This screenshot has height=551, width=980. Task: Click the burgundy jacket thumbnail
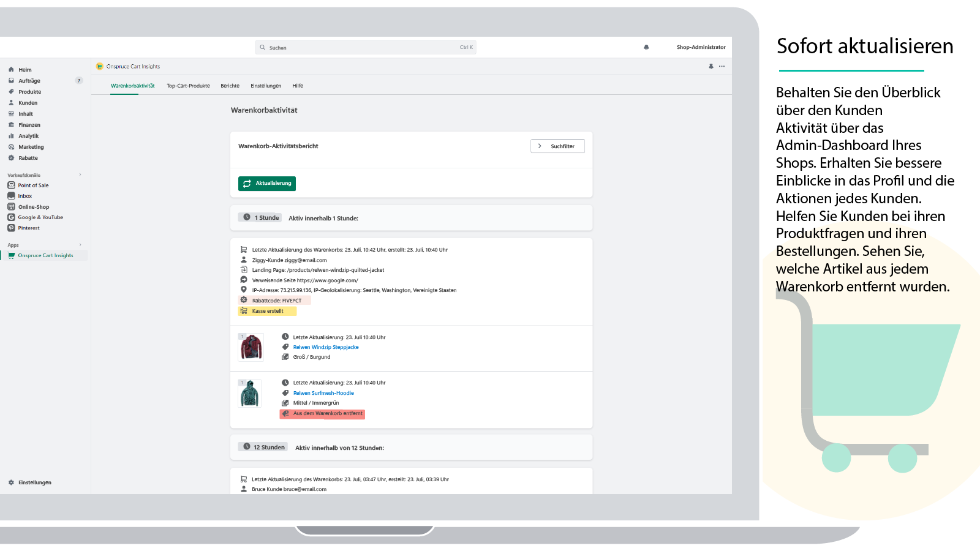click(251, 347)
